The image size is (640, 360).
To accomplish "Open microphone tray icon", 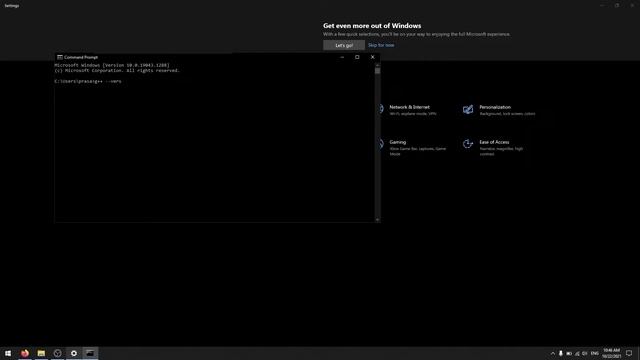I will [x=561, y=353].
